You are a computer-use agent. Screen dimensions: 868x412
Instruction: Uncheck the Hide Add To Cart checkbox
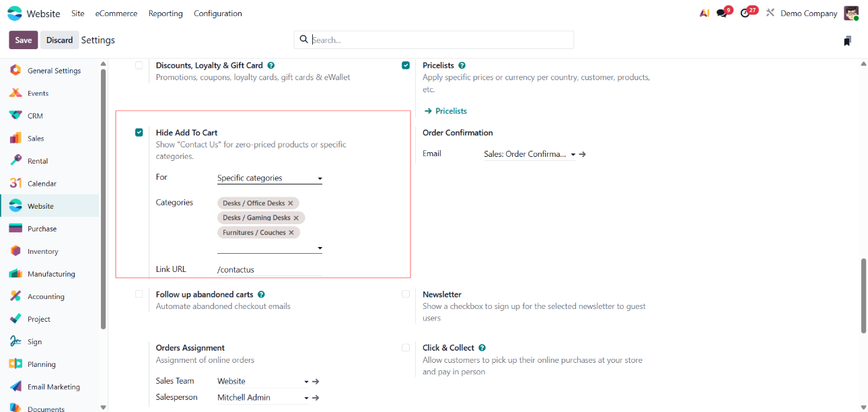click(139, 133)
